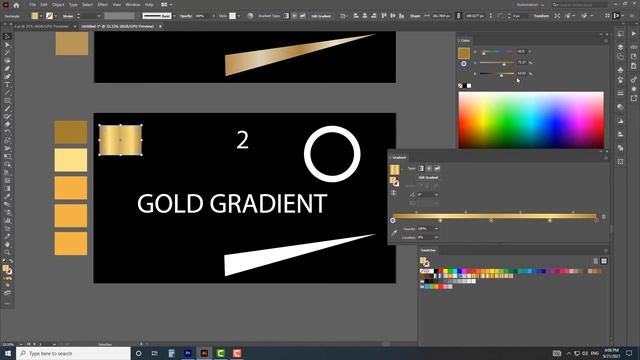Viewport: 640px width, 360px height.
Task: Open Illustrator from the Windows taskbar
Action: click(204, 353)
